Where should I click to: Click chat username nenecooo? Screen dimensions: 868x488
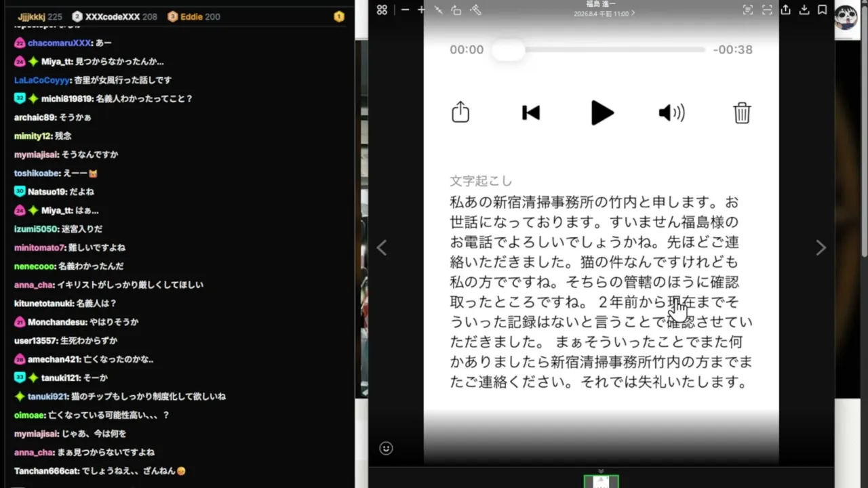click(34, 266)
